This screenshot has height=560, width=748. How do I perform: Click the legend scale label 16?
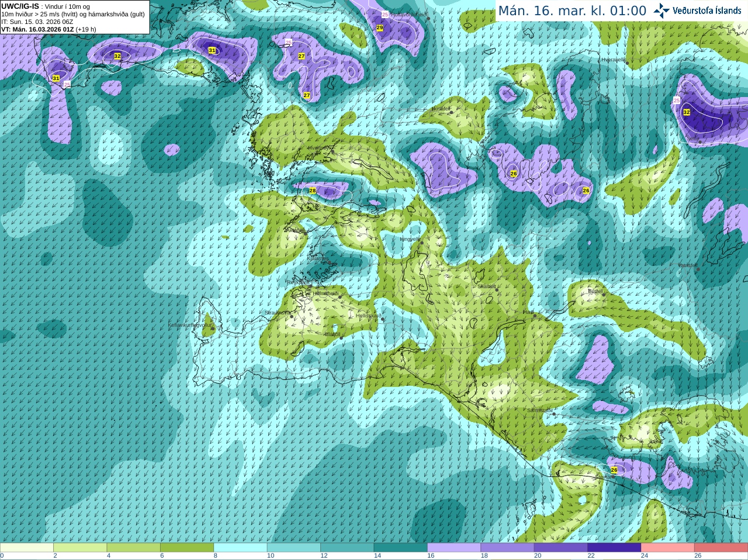(x=431, y=556)
